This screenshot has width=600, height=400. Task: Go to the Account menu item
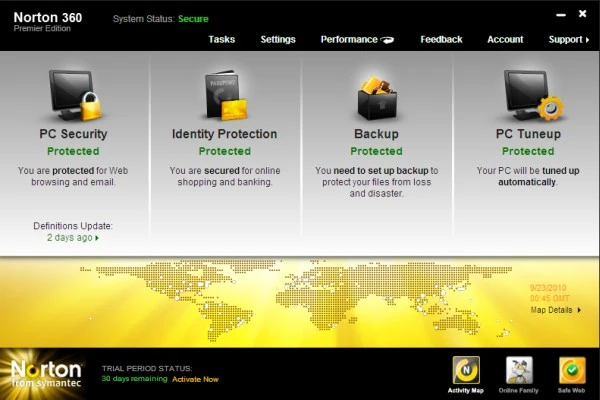(x=505, y=40)
